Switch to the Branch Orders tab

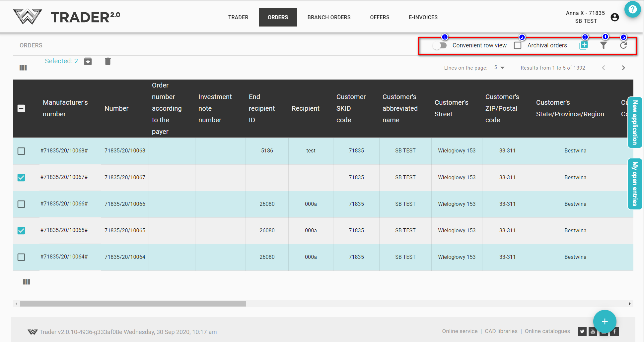click(329, 17)
